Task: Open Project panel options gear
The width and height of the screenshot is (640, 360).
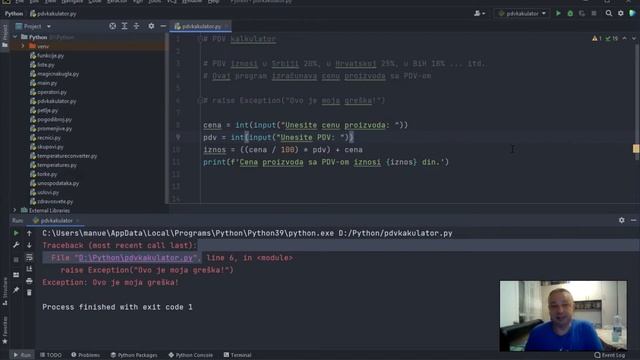Action: pos(151,26)
